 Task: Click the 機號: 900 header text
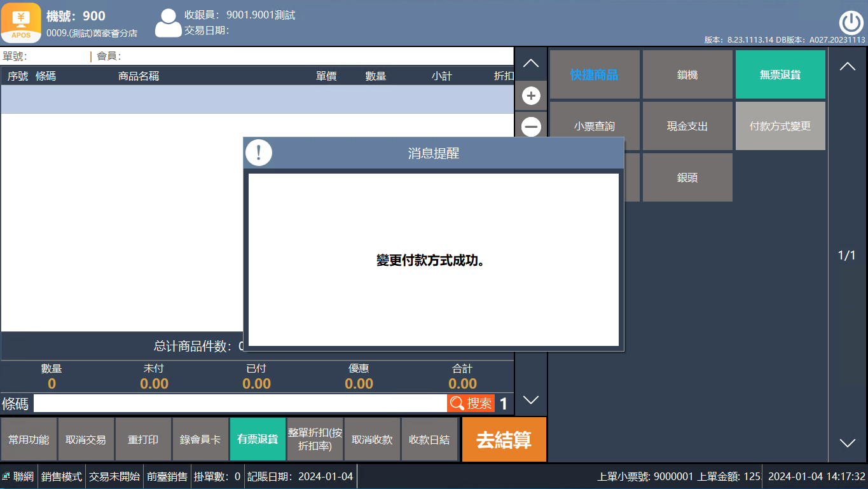pyautogui.click(x=76, y=16)
